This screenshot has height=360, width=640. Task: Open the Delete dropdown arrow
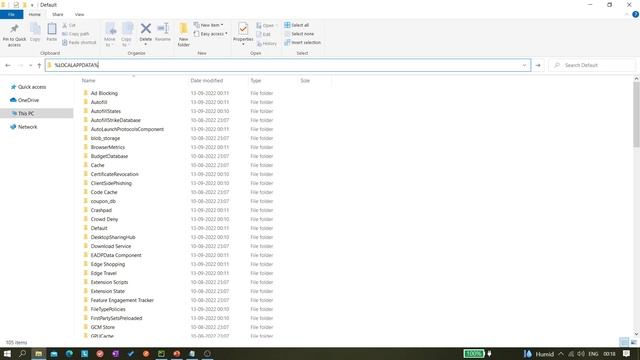[146, 44]
